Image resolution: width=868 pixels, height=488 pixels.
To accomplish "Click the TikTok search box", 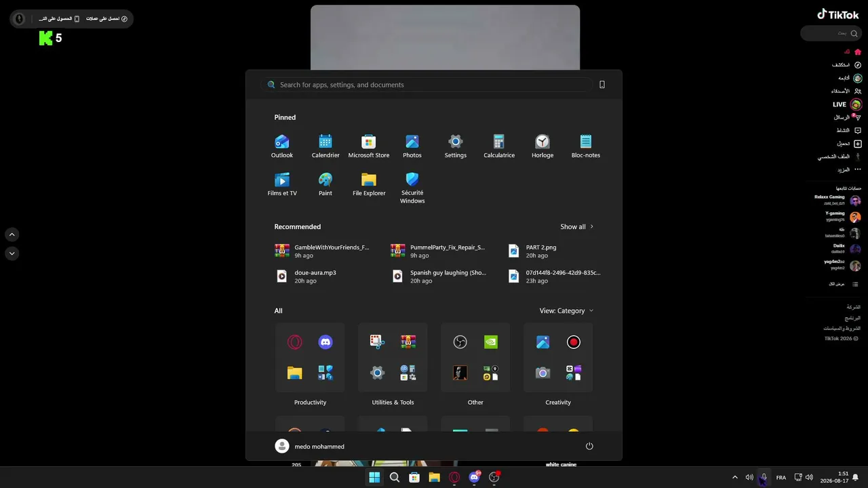I will click(x=831, y=33).
